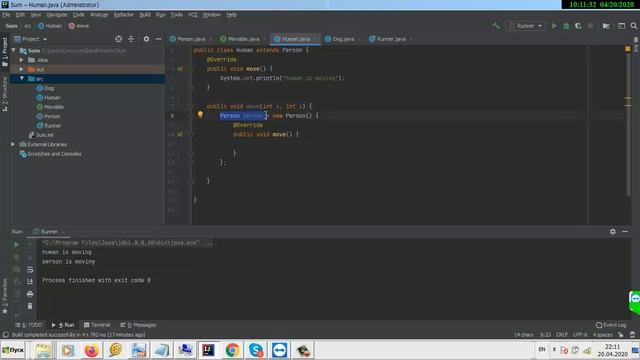Viewport: 640px width, 360px height.
Task: Collapse the Sum project root node
Action: click(13, 51)
